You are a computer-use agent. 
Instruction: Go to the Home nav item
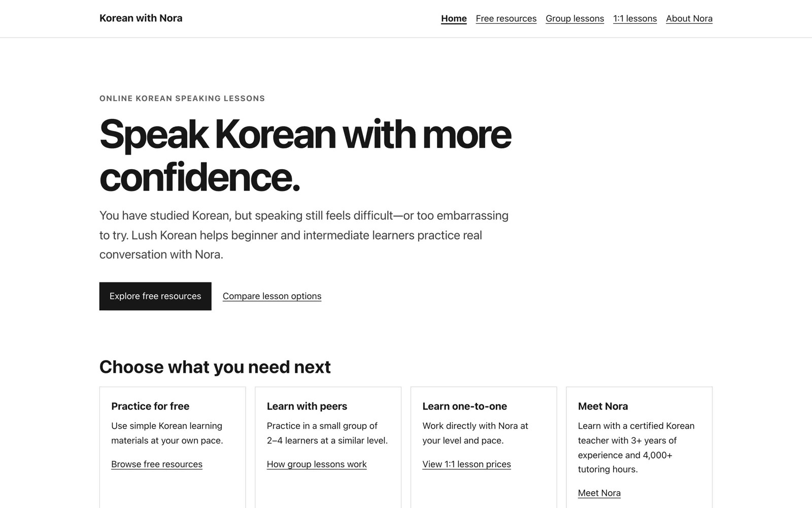(454, 19)
